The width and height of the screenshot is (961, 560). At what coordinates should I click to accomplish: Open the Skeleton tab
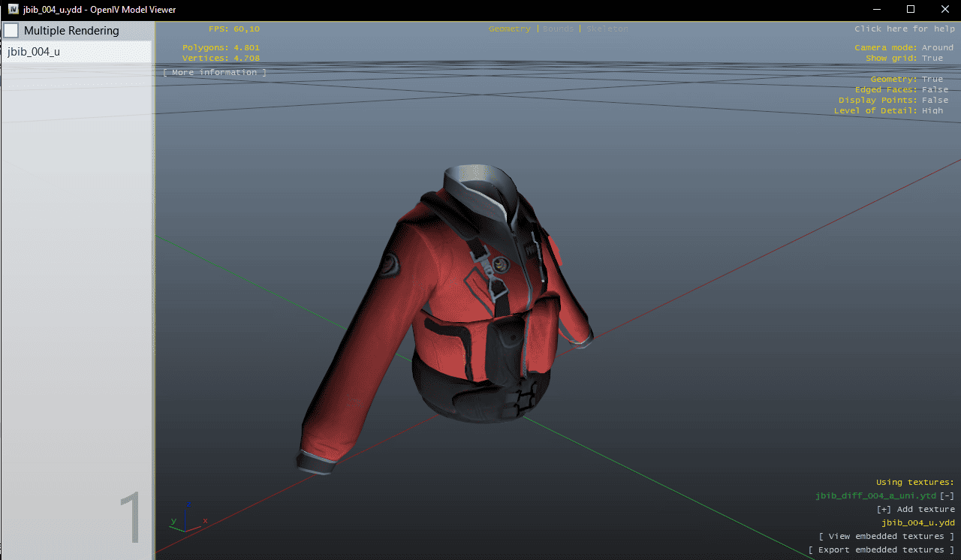click(607, 29)
